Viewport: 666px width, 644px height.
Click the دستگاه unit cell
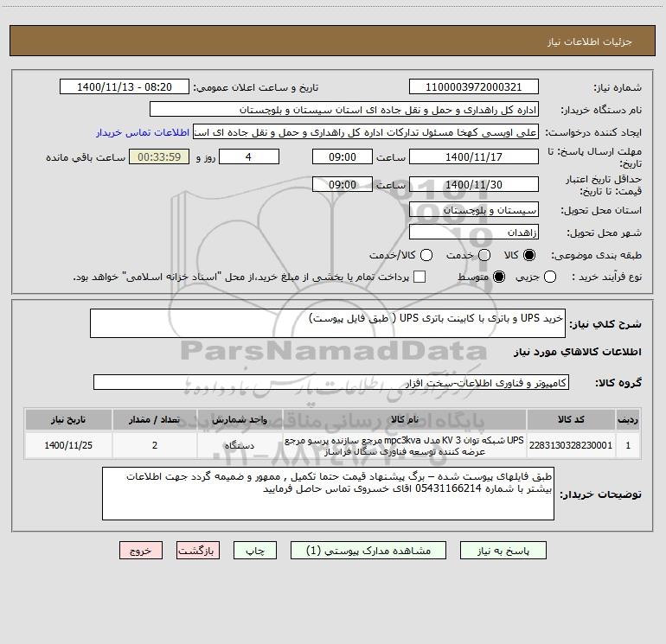coord(240,445)
